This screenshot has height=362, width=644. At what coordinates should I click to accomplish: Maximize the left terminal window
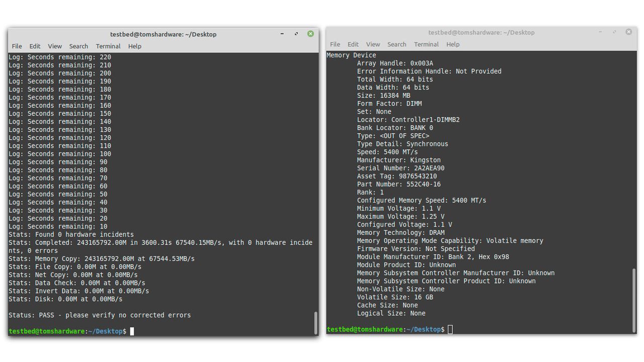pyautogui.click(x=296, y=34)
